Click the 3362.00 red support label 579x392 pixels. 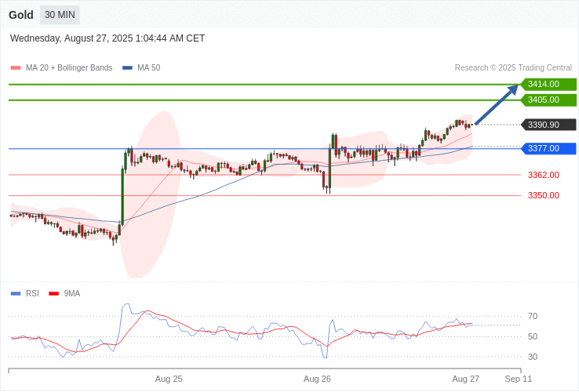[543, 175]
